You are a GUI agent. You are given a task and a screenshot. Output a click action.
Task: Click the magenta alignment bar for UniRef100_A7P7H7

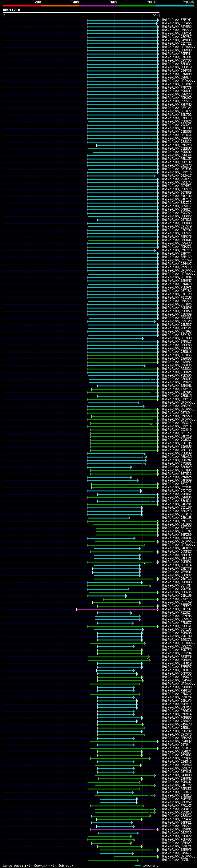tap(118, 610)
